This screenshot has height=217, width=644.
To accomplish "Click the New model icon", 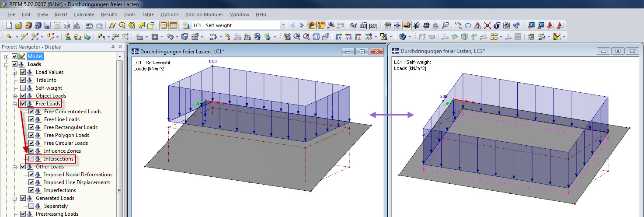I will [9, 25].
